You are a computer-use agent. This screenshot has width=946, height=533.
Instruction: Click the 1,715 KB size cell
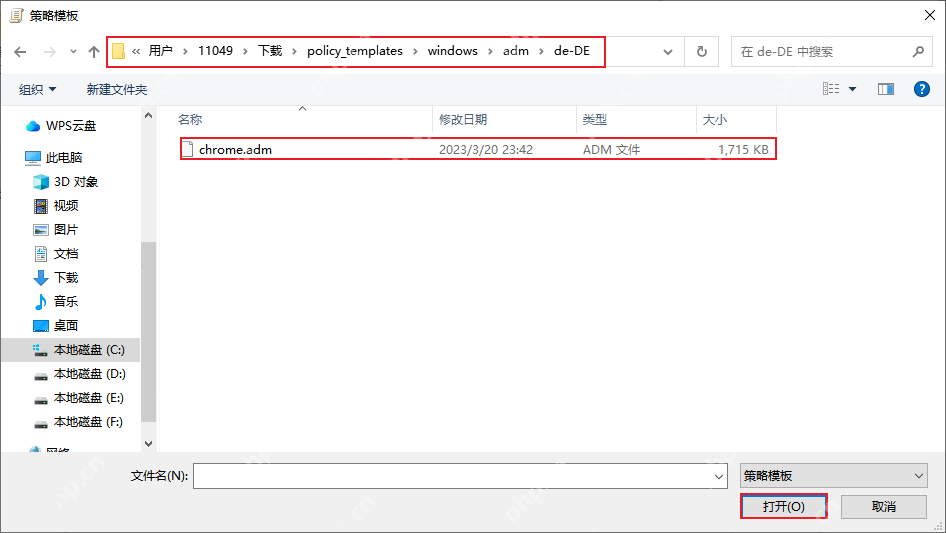[x=743, y=150]
